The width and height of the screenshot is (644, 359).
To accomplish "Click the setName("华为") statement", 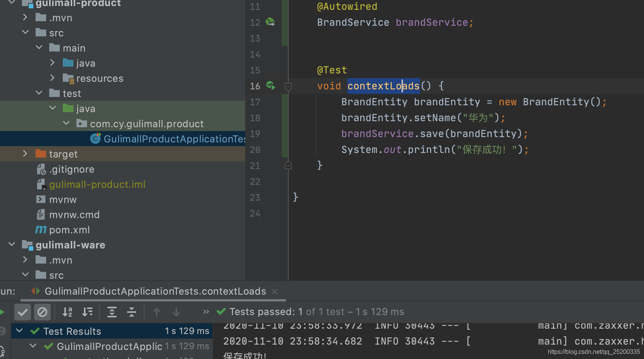I will point(423,118).
